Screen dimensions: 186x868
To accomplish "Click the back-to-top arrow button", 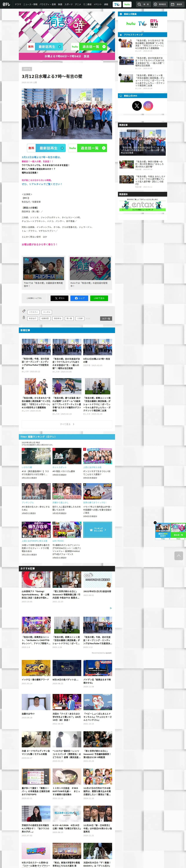I will click(179, 556).
